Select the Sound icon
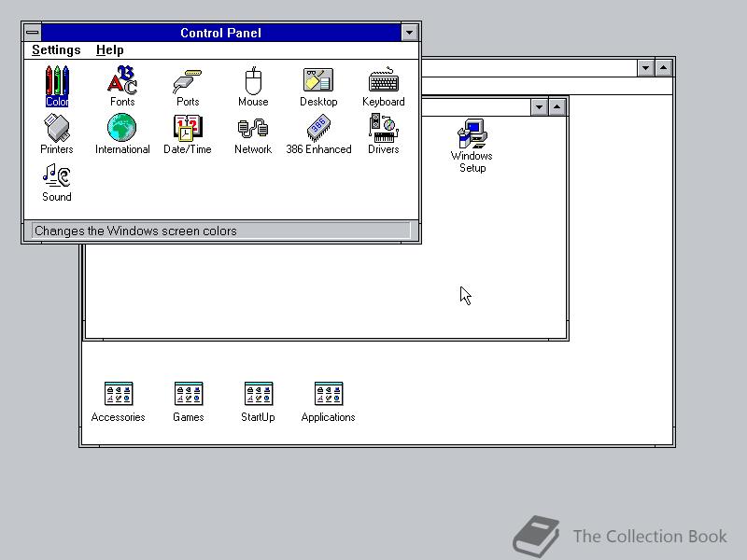 point(57,182)
